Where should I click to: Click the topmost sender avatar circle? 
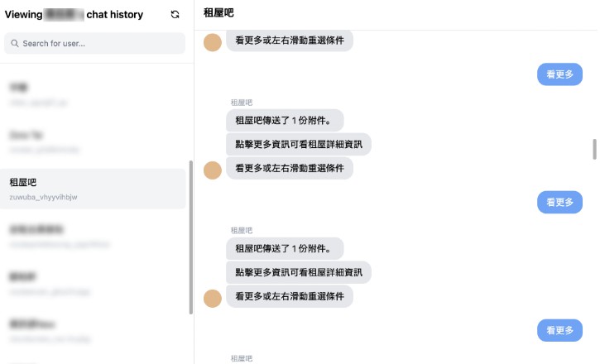tap(213, 41)
